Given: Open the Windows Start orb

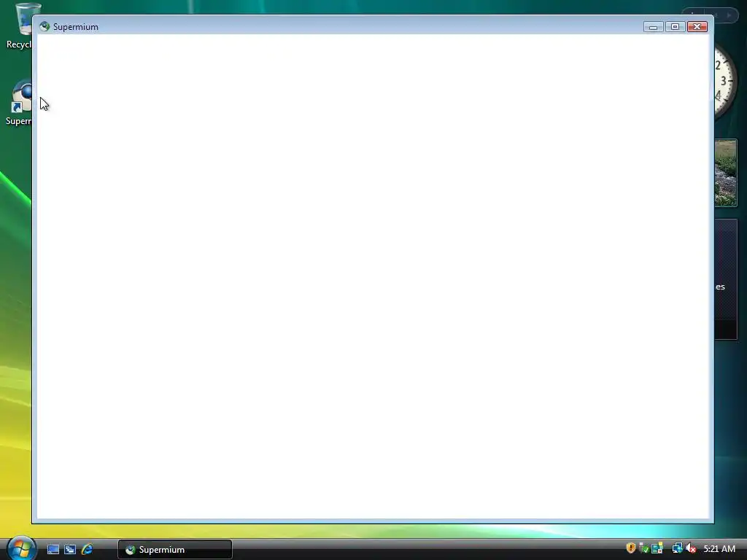Looking at the screenshot, I should 21,548.
